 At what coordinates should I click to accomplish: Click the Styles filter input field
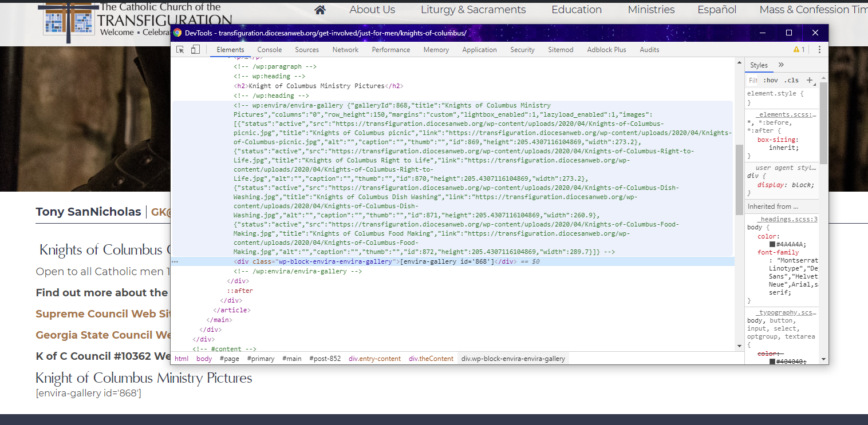(x=753, y=81)
